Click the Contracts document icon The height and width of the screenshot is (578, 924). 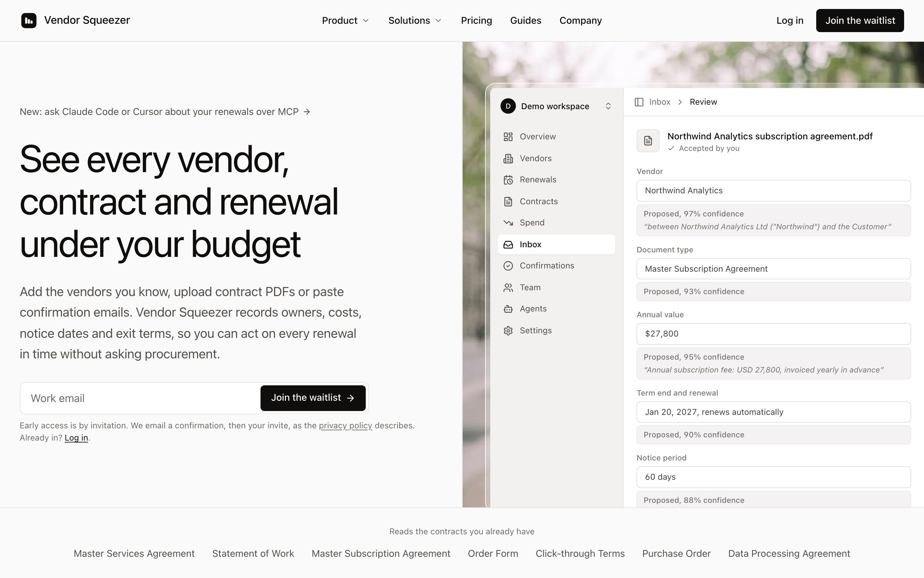point(508,201)
